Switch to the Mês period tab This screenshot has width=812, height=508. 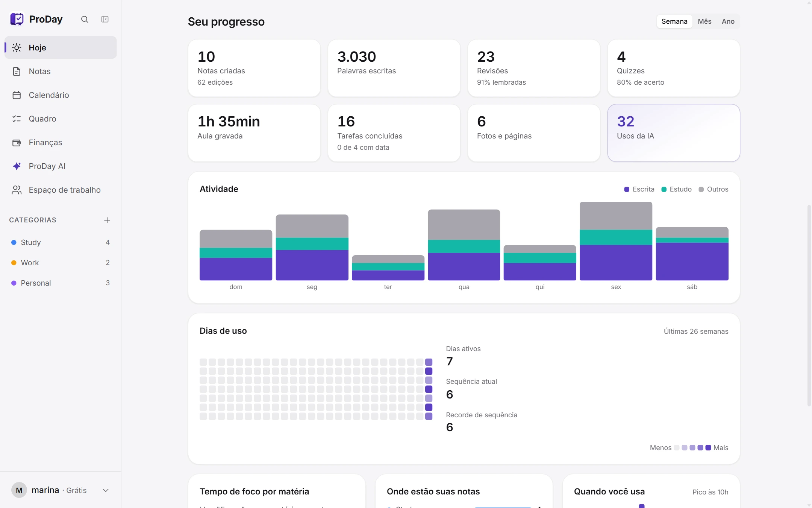pyautogui.click(x=704, y=21)
